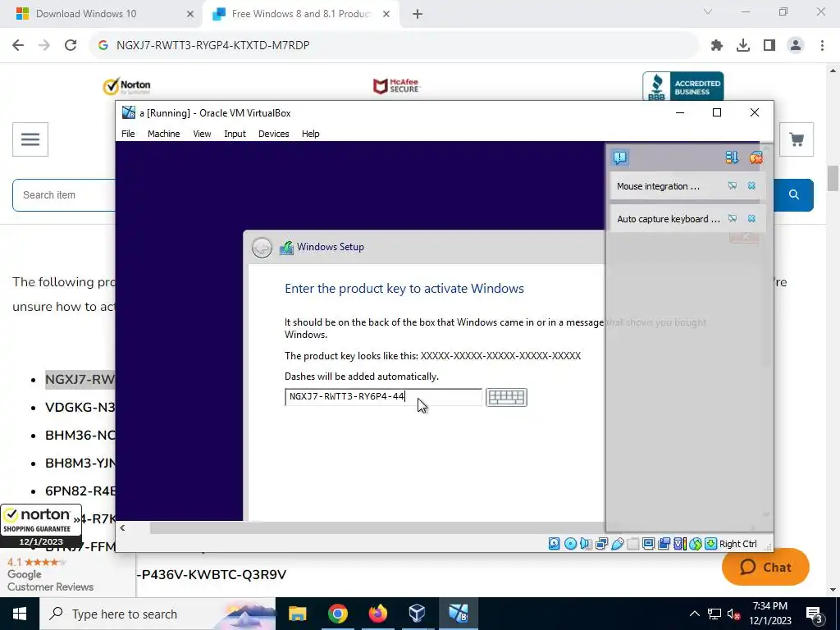Viewport: 840px width, 630px height.
Task: Click the audio indicator in VirtualBox status bar
Action: (x=586, y=544)
